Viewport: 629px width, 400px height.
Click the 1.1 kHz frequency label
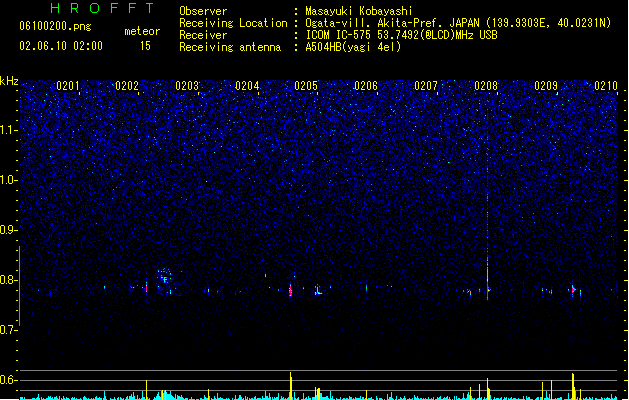[x=9, y=130]
